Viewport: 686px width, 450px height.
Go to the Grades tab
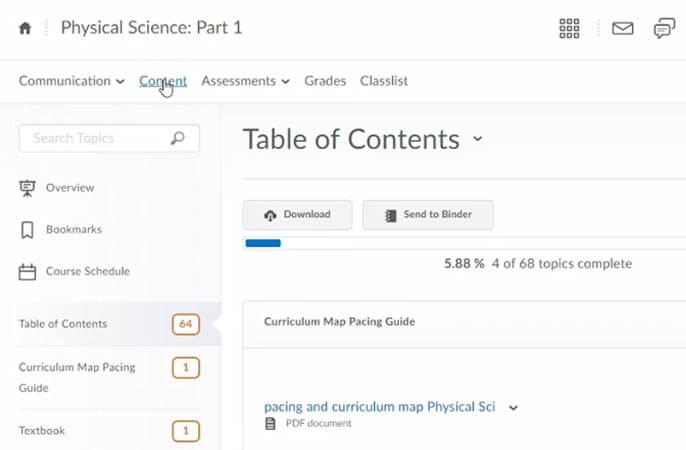[x=325, y=81]
